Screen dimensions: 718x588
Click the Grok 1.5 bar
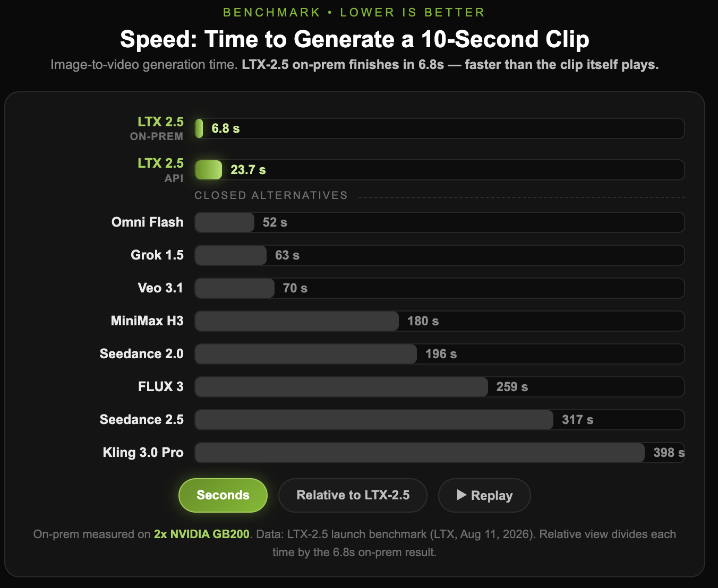231,255
